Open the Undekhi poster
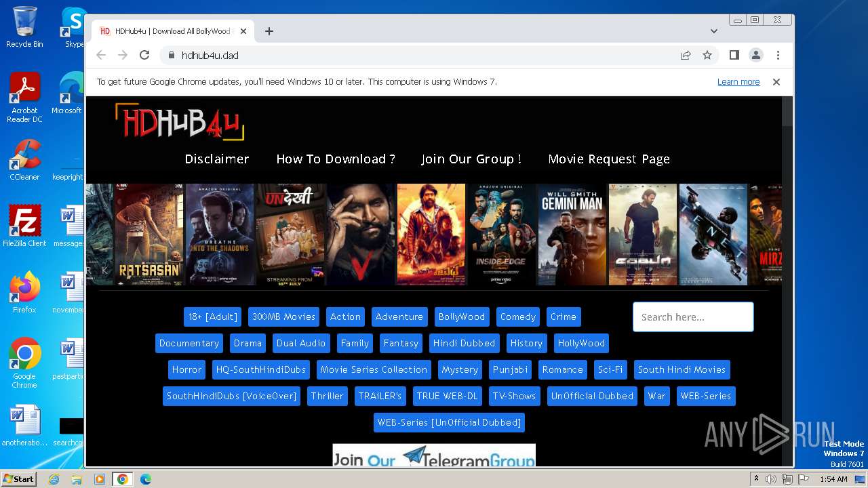868x488 pixels. click(290, 235)
